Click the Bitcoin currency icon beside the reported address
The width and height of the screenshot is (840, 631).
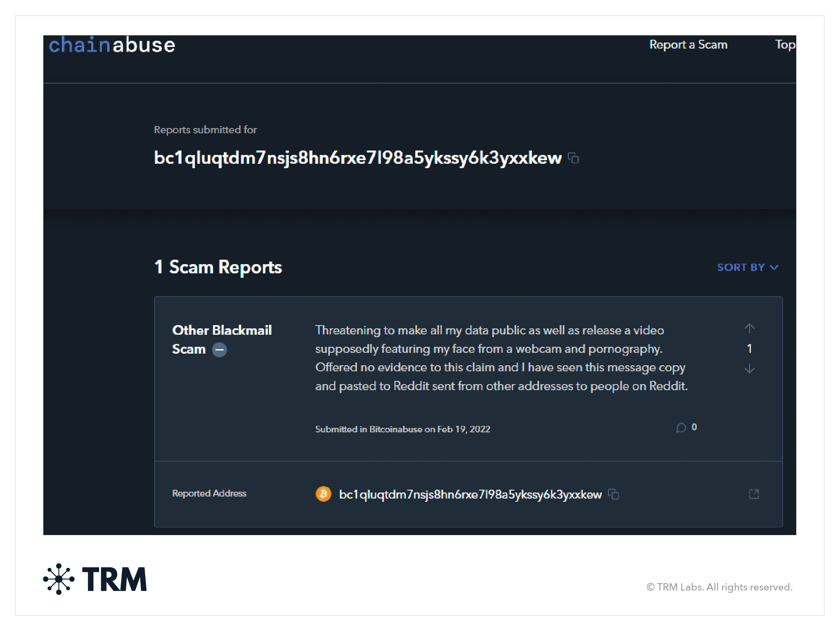pos(324,495)
